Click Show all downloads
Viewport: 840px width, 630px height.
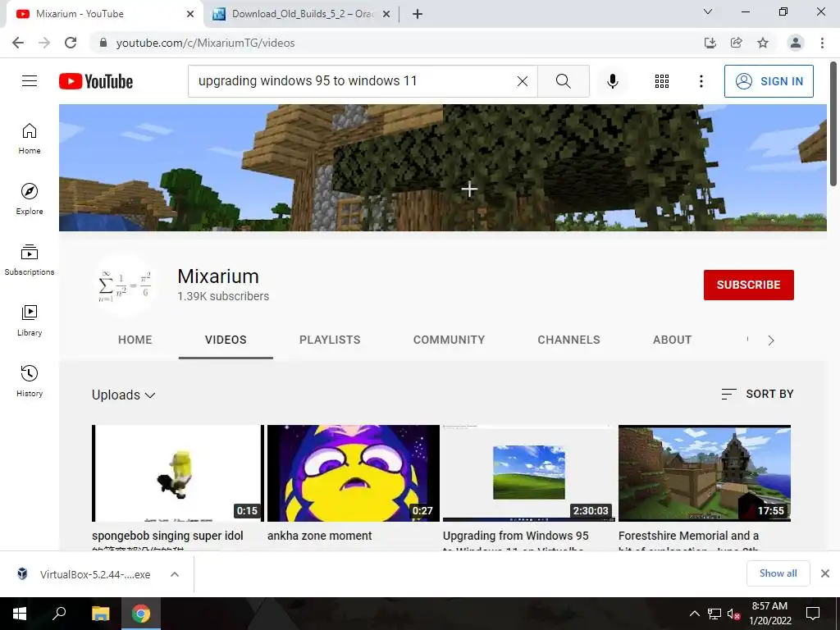point(778,573)
